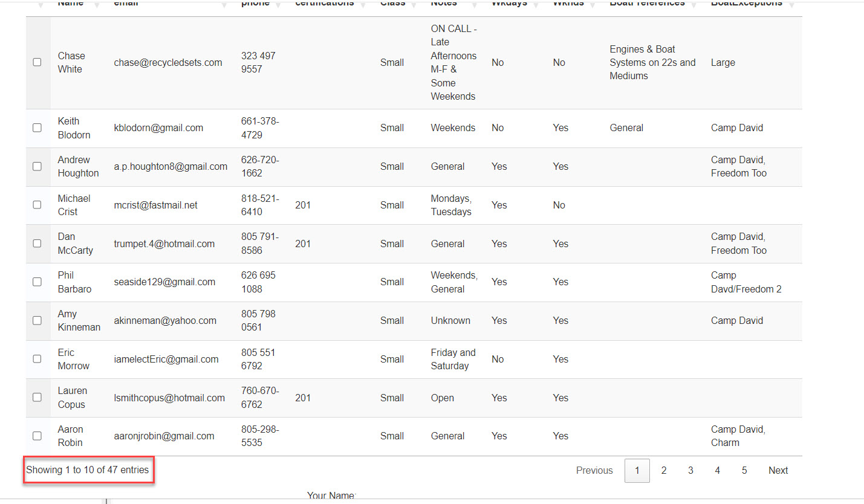Screen dimensions: 864x504
Task: Click the Previous pagination button
Action: click(594, 471)
